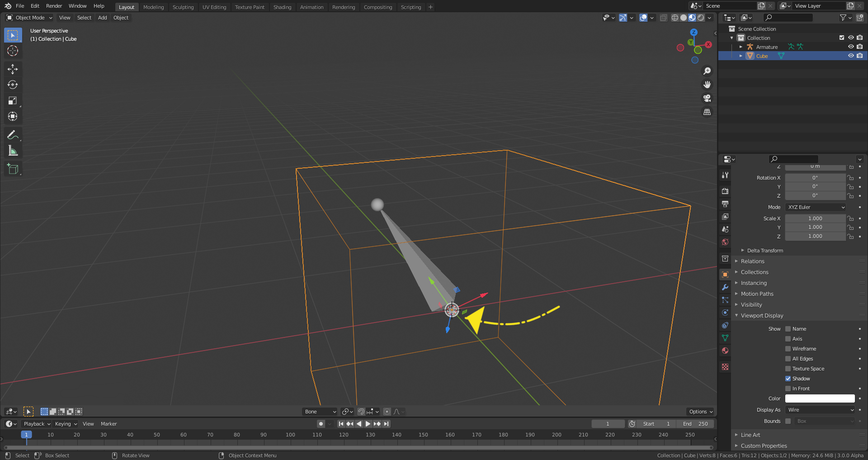This screenshot has width=868, height=460.
Task: Uncheck the Shadow checkbox
Action: click(x=788, y=379)
